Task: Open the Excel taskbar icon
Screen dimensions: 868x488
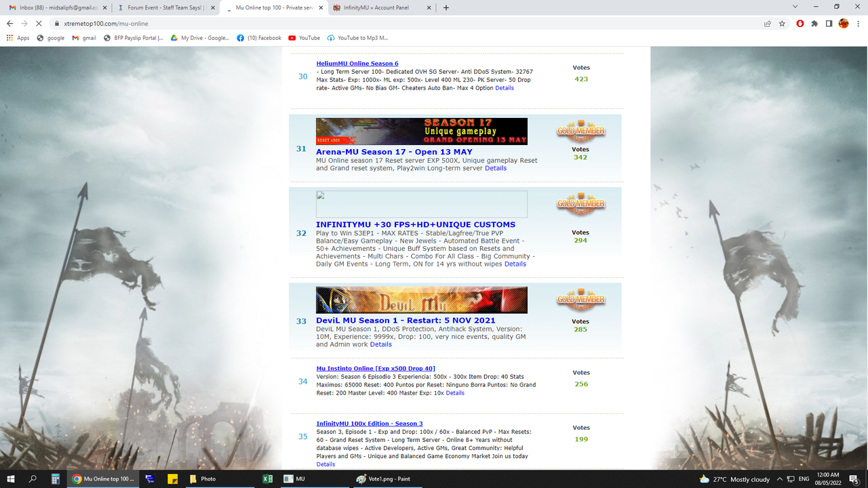Action: [x=267, y=479]
